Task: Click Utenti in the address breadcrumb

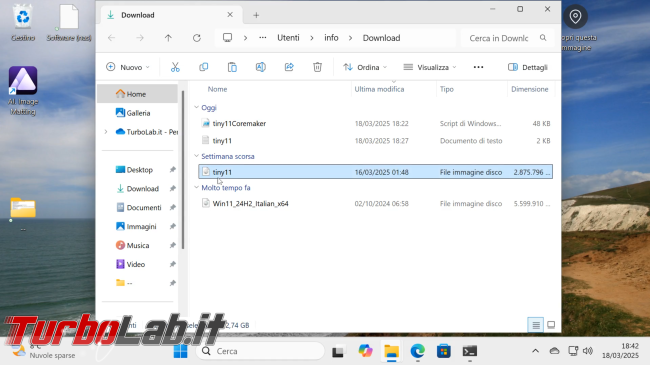Action: [288, 38]
